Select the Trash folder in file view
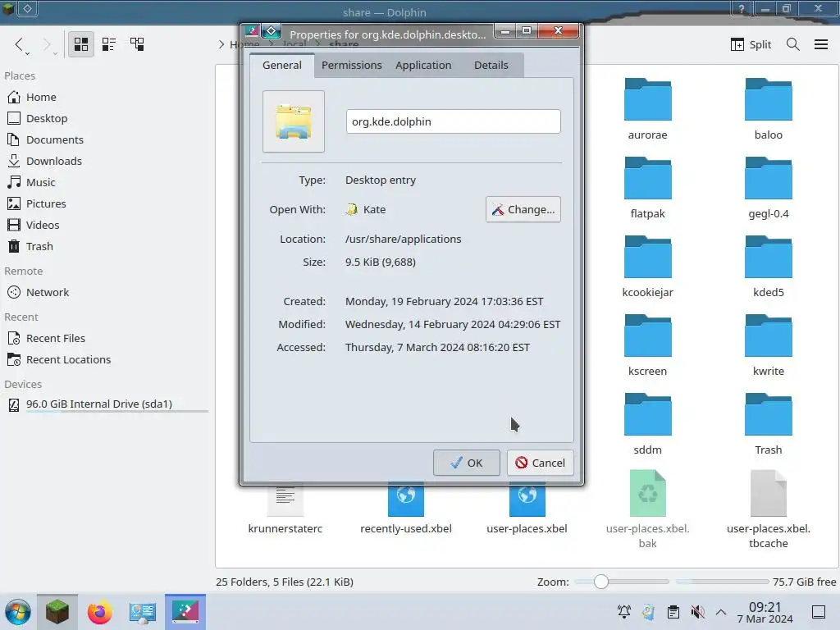 coord(768,424)
